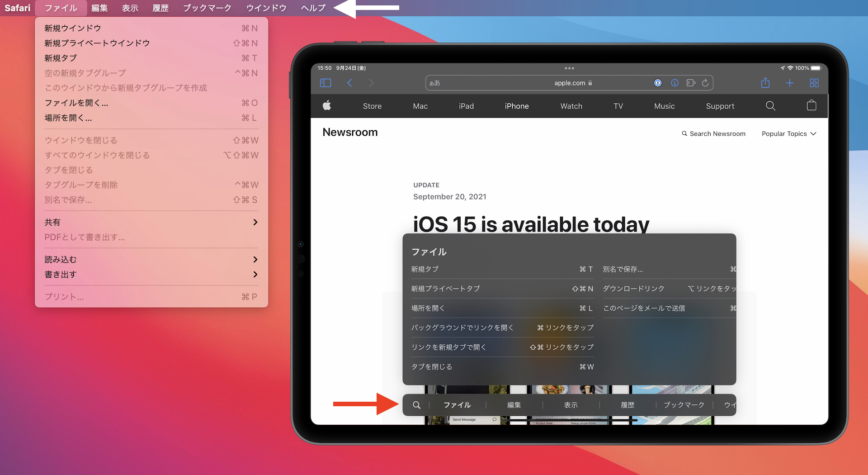Go back with iPad Safari back arrow
This screenshot has height=475, width=868.
[349, 83]
